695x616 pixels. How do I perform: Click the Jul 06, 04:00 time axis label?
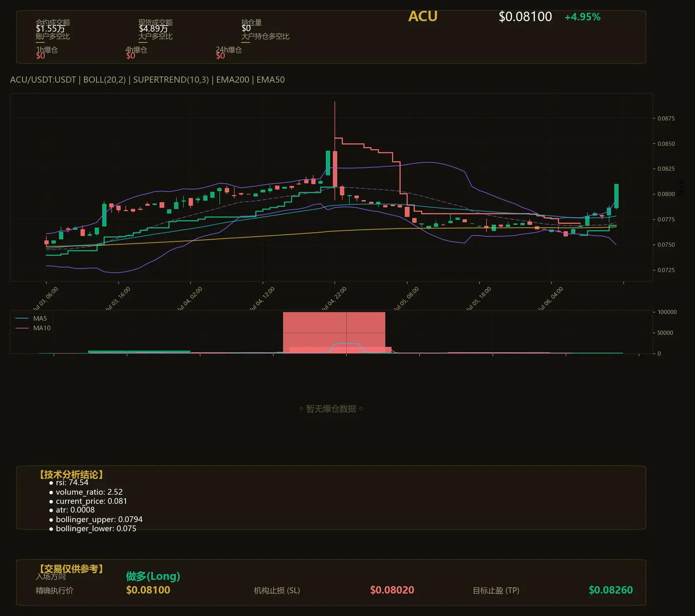pyautogui.click(x=550, y=299)
